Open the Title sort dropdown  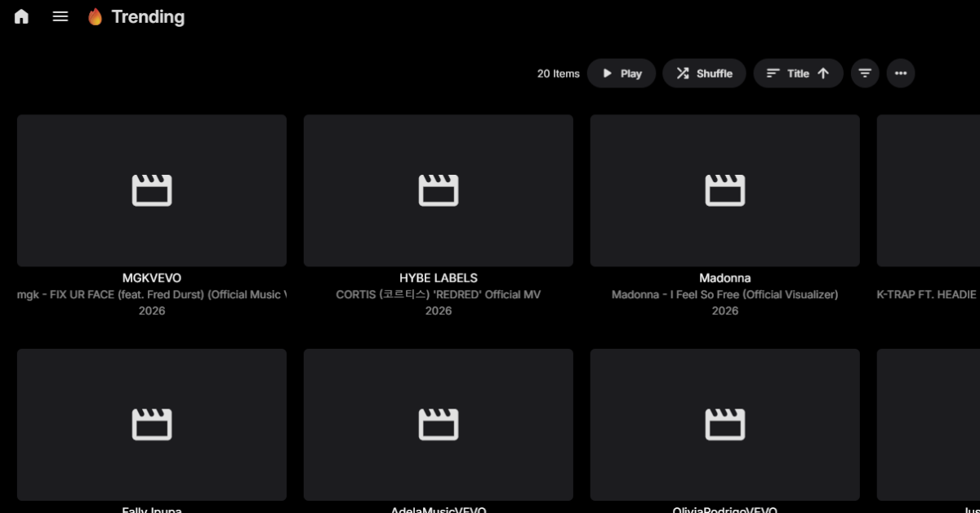798,74
